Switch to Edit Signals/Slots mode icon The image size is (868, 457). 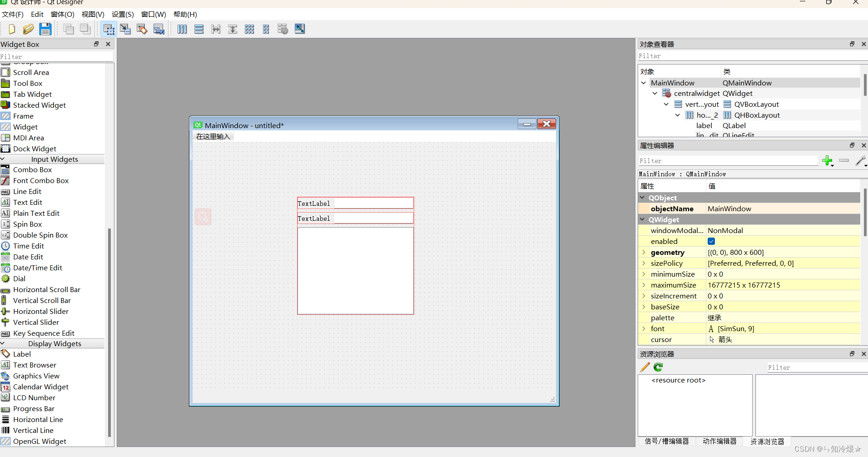click(125, 30)
